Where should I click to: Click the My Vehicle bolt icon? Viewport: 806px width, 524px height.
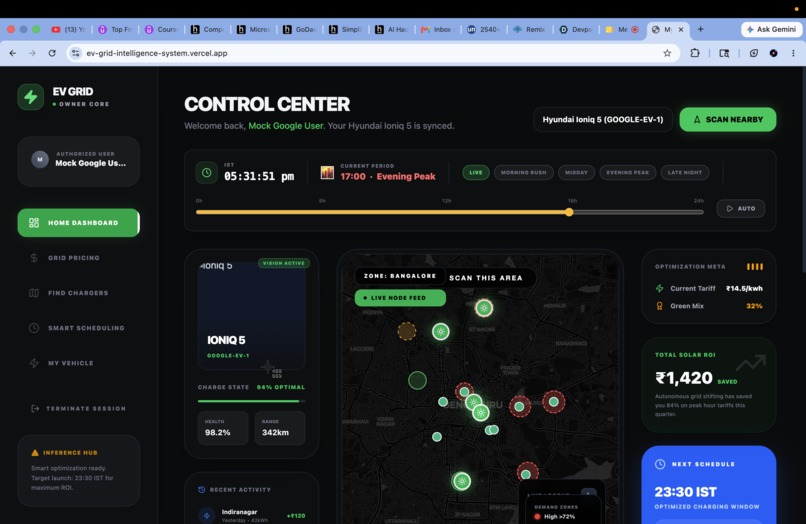click(x=34, y=363)
